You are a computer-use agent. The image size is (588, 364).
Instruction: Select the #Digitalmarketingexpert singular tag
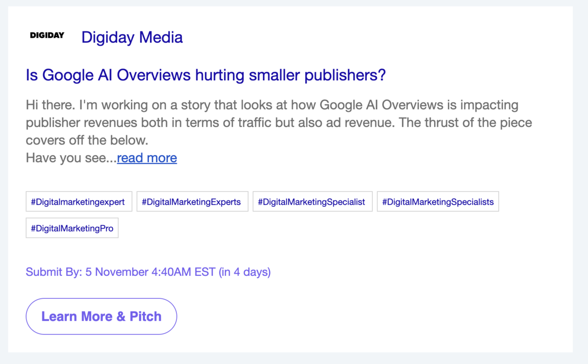(x=78, y=202)
